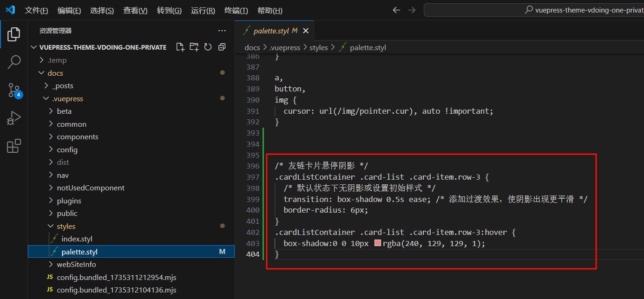Expand the plugins folder
This screenshot has width=644, height=299.
click(131, 201)
